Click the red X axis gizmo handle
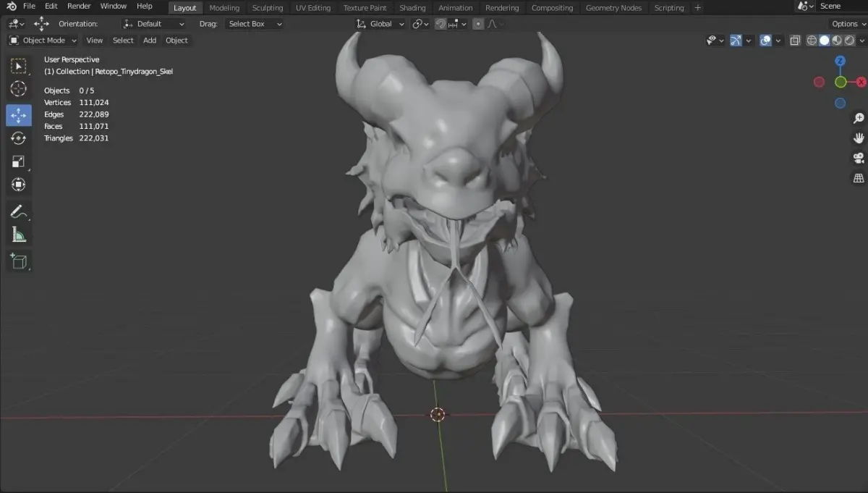This screenshot has height=493, width=868. 861,82
